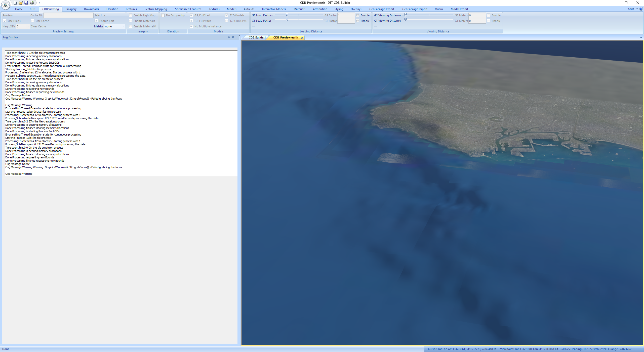The height and width of the screenshot is (352, 644).
Task: Click the Model Export toolbar icon
Action: pyautogui.click(x=459, y=9)
